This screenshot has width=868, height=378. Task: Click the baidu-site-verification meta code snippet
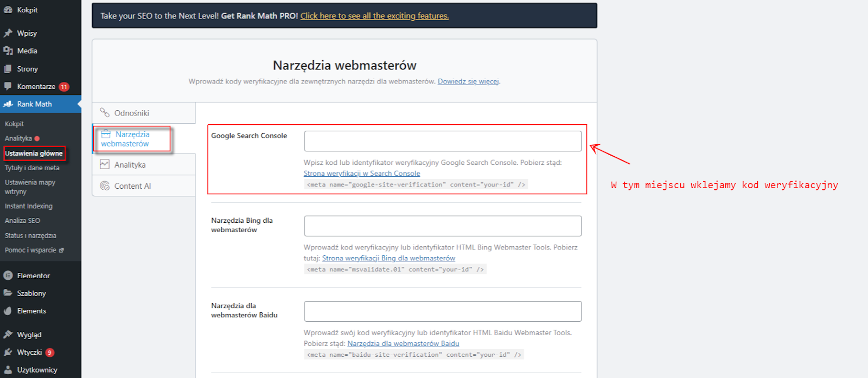click(x=414, y=355)
